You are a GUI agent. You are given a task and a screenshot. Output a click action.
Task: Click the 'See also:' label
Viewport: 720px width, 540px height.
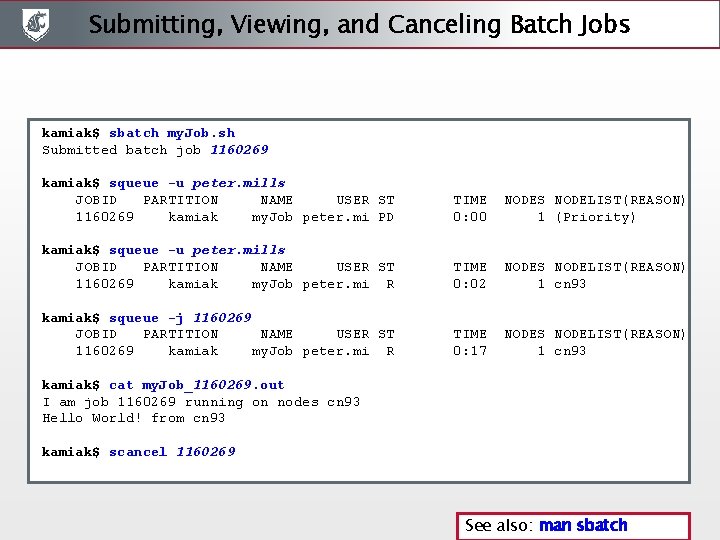pyautogui.click(x=499, y=525)
